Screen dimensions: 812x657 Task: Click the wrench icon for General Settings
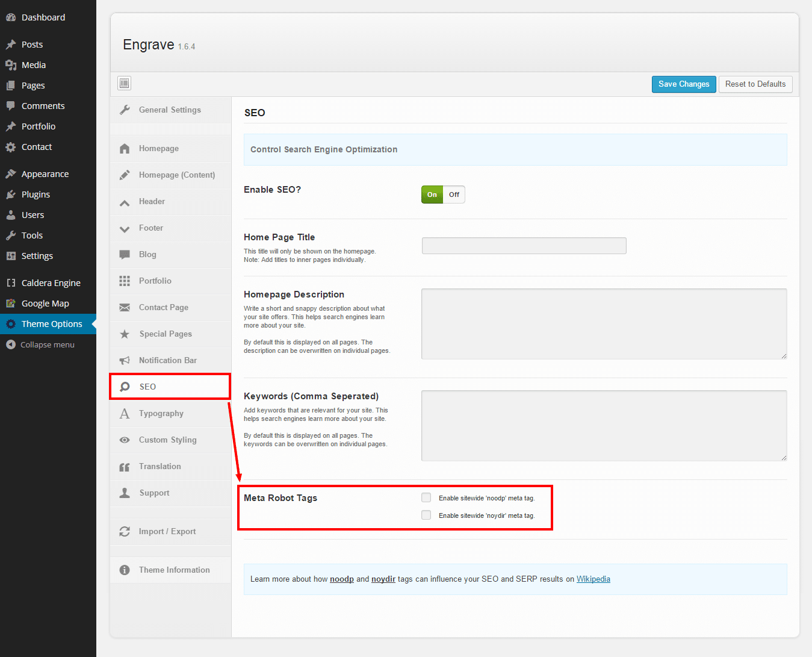click(x=125, y=110)
